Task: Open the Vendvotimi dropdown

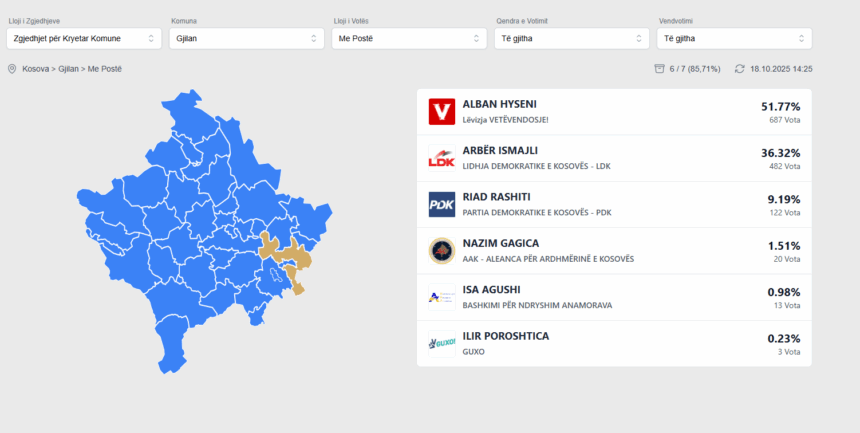Action: tap(735, 39)
